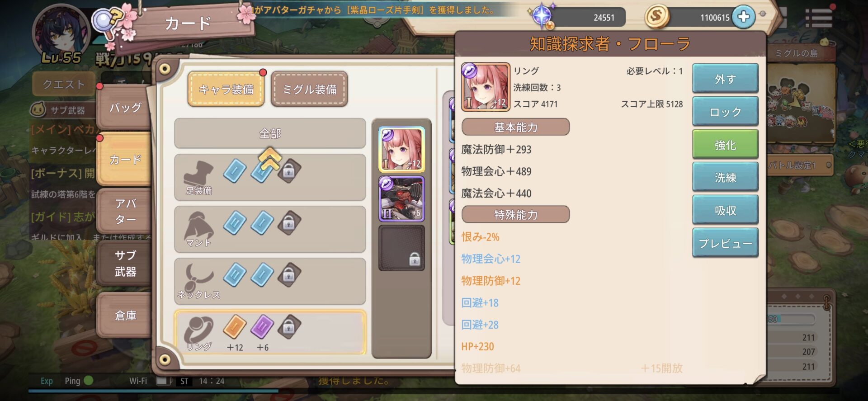Click the hamburger menu icon at top right
868x401 pixels.
pyautogui.click(x=818, y=18)
